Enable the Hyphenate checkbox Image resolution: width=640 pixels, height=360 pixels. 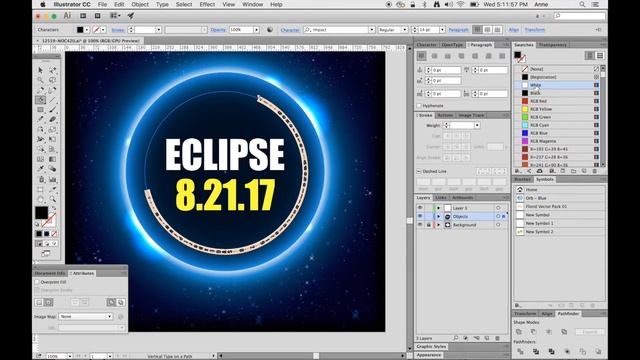[419, 106]
